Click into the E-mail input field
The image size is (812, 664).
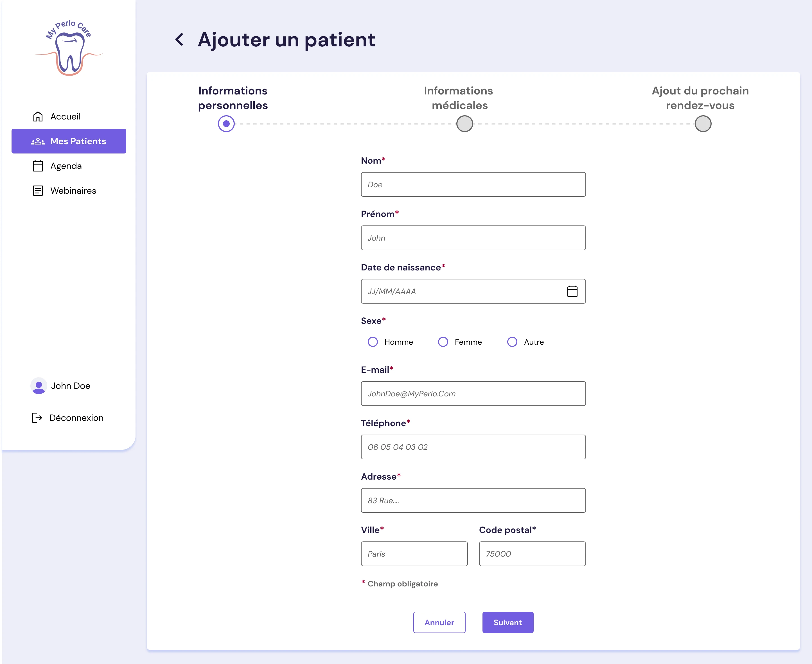(x=473, y=393)
